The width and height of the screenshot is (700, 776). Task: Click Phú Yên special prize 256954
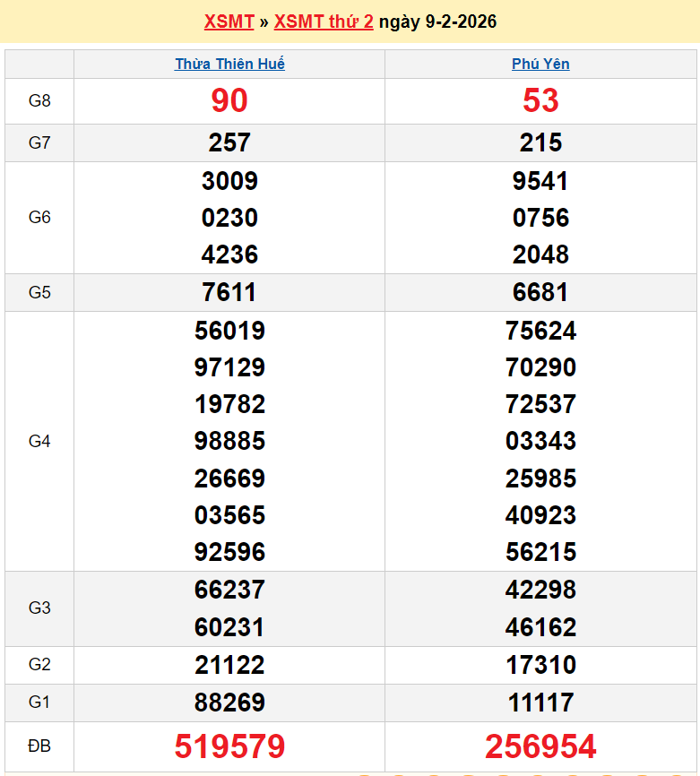pos(540,746)
